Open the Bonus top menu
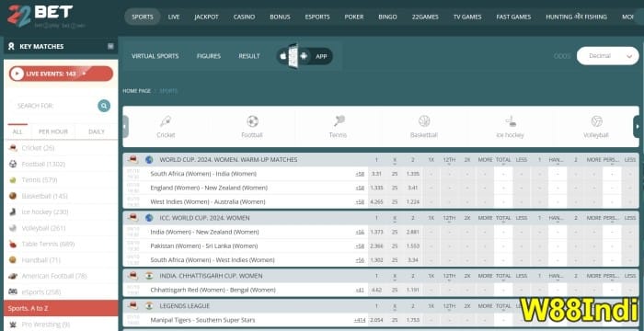Screen dimensions: 644x331 pyautogui.click(x=280, y=17)
